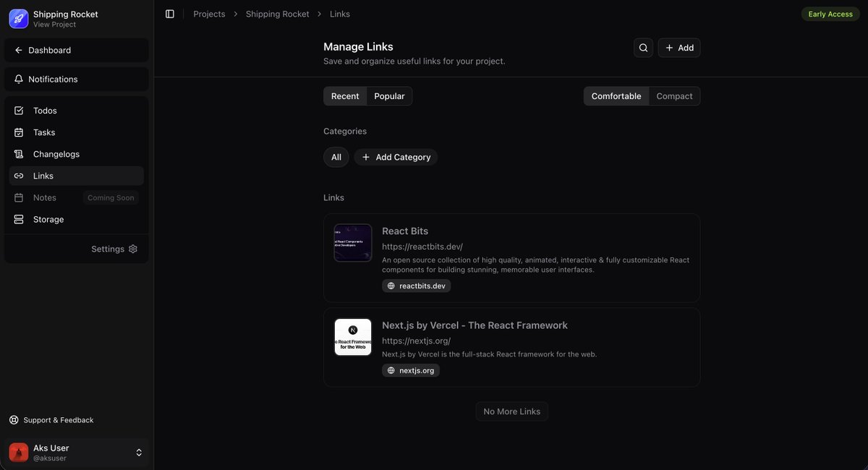The image size is (868, 470).
Task: Click the Notifications bell icon
Action: [x=19, y=79]
